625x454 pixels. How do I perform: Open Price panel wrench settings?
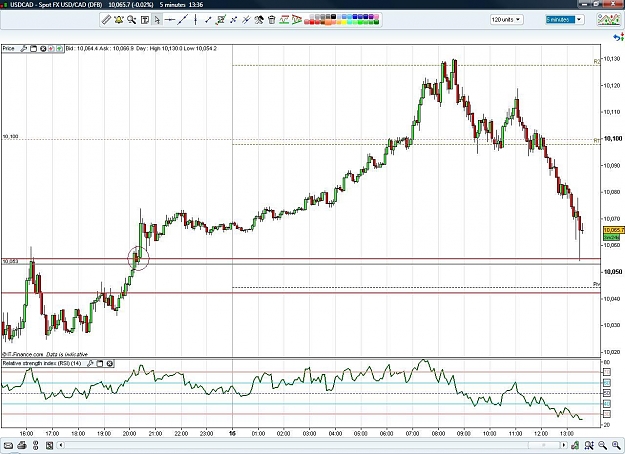point(24,49)
